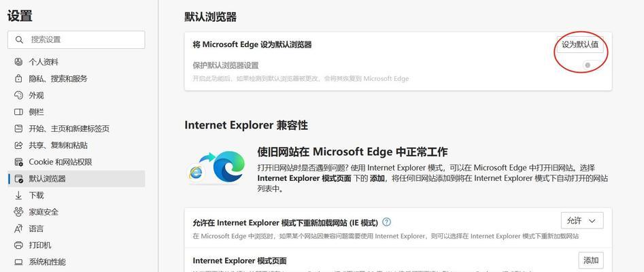
Task: Select 默认浏览器 in the sidebar
Action: click(x=76, y=179)
